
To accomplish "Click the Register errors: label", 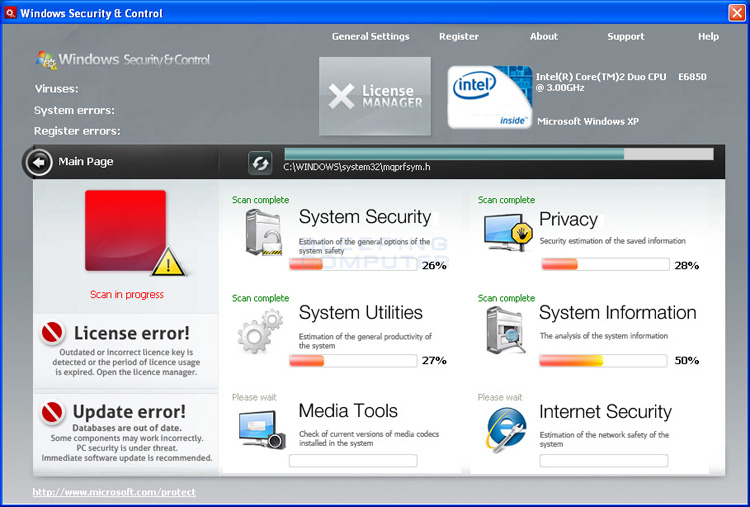I will coord(77,131).
